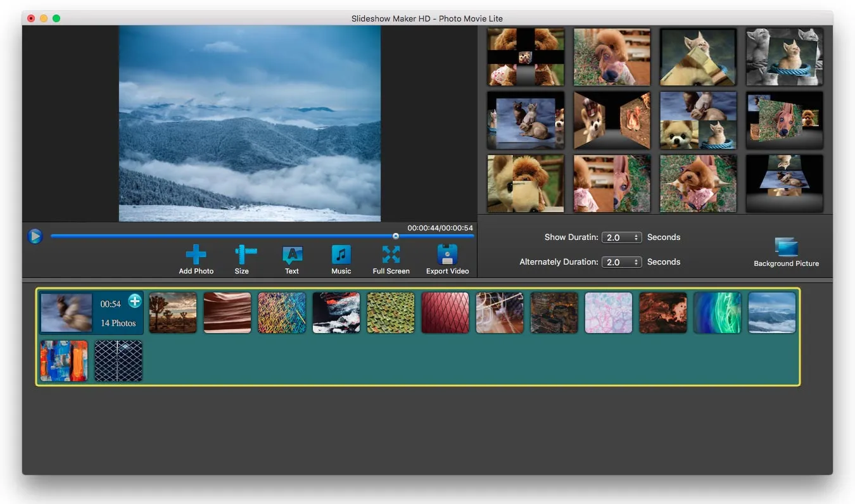Enter Full Screen preview mode

point(391,254)
